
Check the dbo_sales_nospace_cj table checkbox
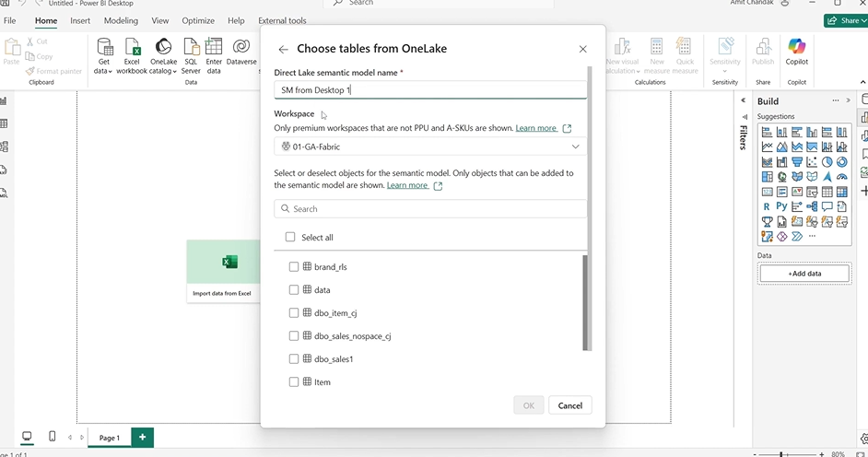coord(294,335)
